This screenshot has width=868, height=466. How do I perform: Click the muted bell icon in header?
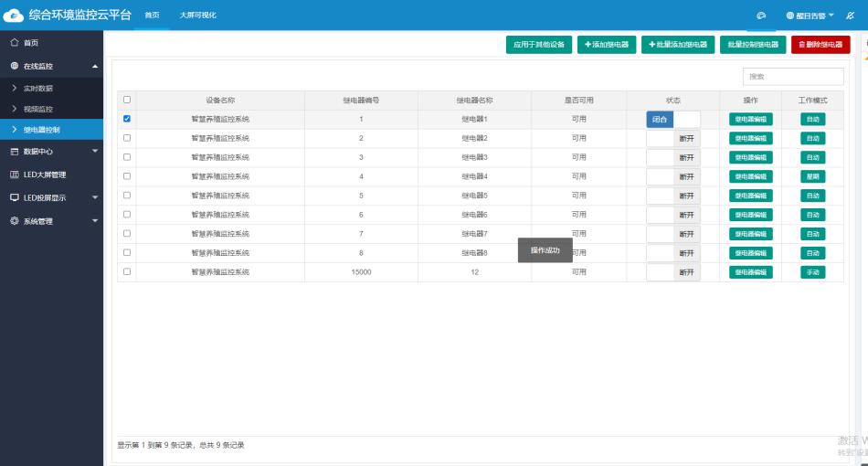851,16
